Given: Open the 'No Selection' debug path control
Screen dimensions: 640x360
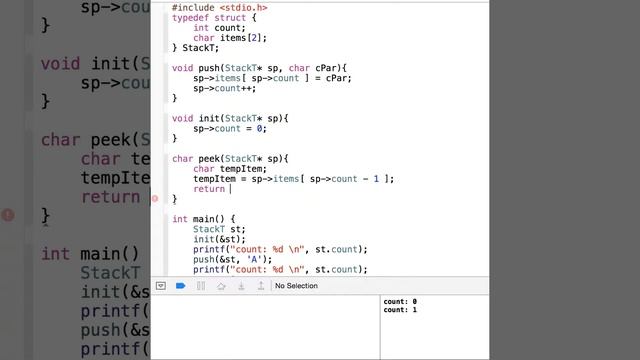Looking at the screenshot, I should click(x=296, y=286).
